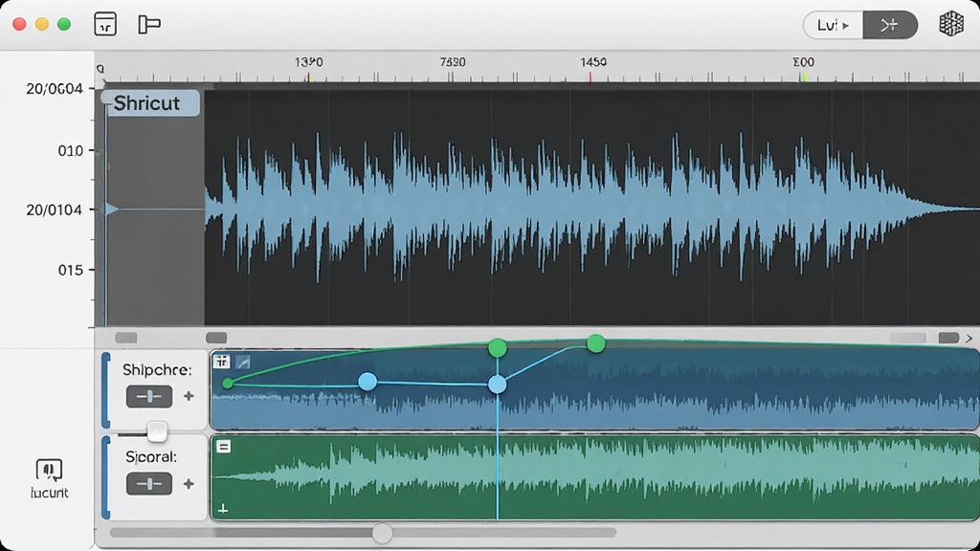Click the white slider knob below the Shipchre controls
Viewport: 980px width, 551px height.
[x=157, y=431]
